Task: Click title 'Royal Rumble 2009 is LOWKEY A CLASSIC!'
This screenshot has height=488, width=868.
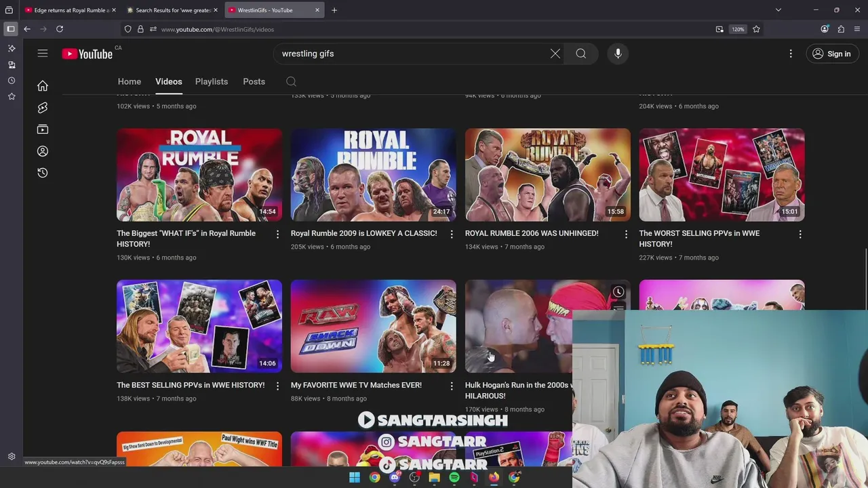Action: pos(364,233)
